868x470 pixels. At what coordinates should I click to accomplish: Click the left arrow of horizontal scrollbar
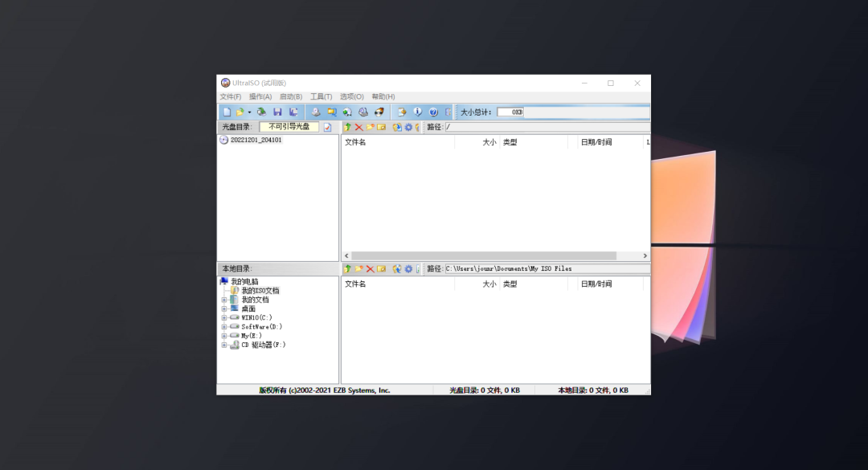pos(346,255)
